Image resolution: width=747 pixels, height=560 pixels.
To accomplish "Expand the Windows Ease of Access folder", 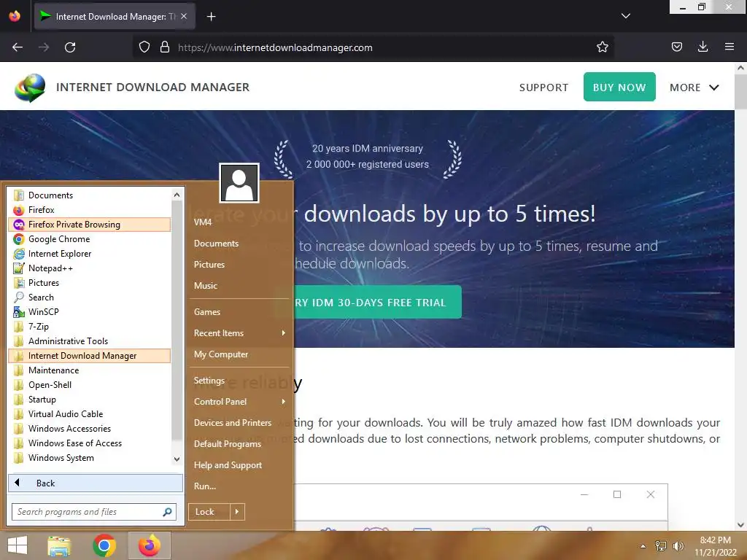I will coord(89,443).
